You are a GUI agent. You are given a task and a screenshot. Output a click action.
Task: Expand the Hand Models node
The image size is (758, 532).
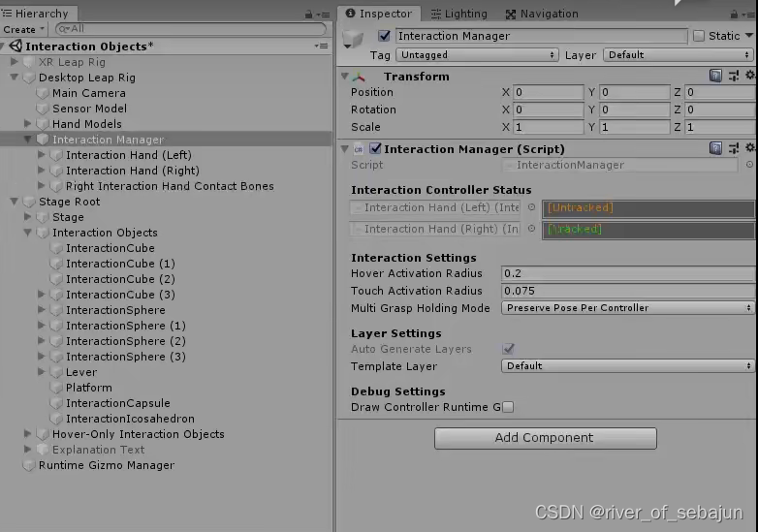(27, 124)
